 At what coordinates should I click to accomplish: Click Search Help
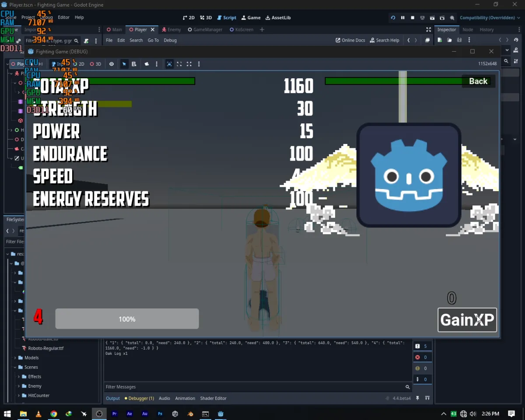385,40
